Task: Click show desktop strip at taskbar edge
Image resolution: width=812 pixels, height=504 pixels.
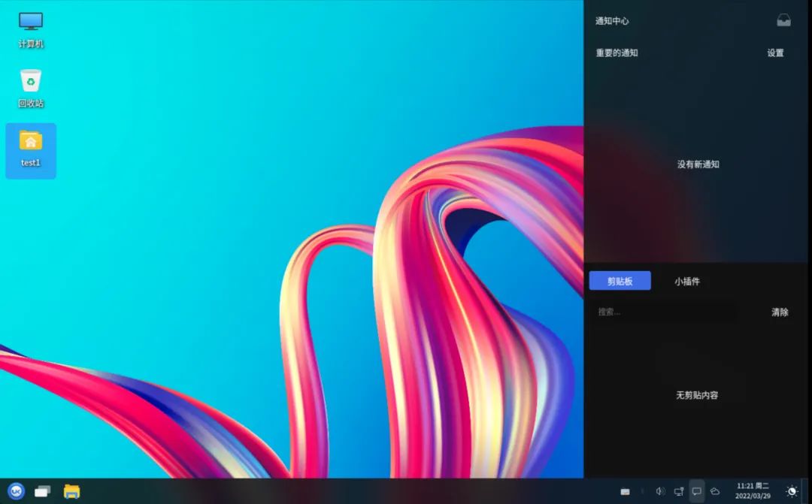Action: pos(807,491)
